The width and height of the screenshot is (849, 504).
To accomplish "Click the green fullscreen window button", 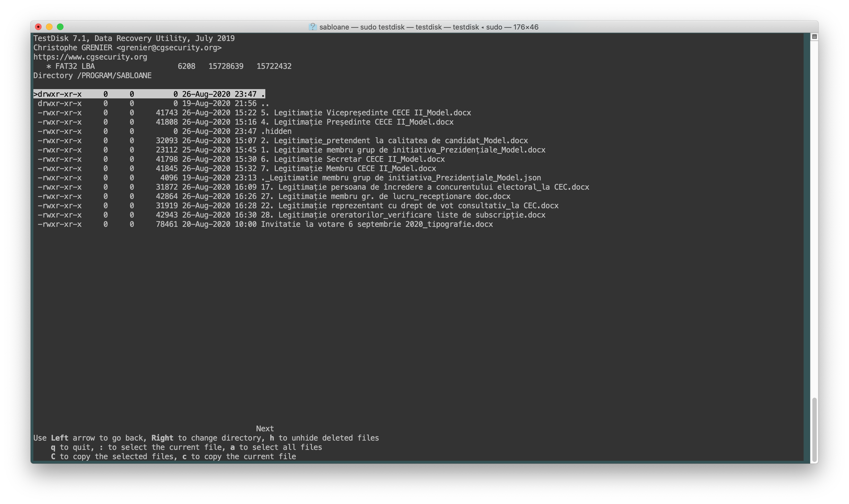I will coord(60,27).
